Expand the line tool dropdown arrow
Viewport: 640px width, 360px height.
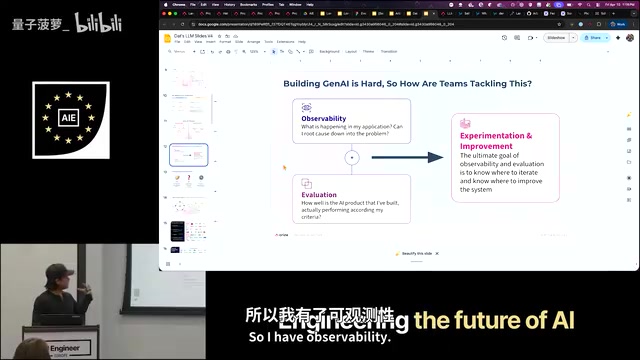point(304,52)
